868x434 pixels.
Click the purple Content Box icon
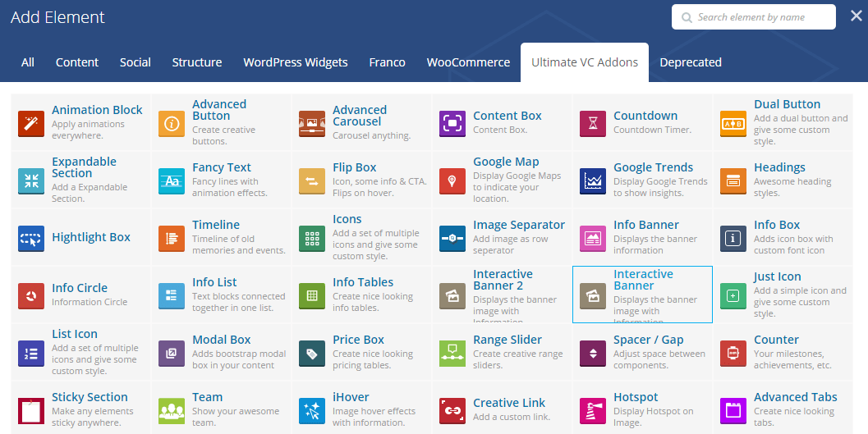452,123
